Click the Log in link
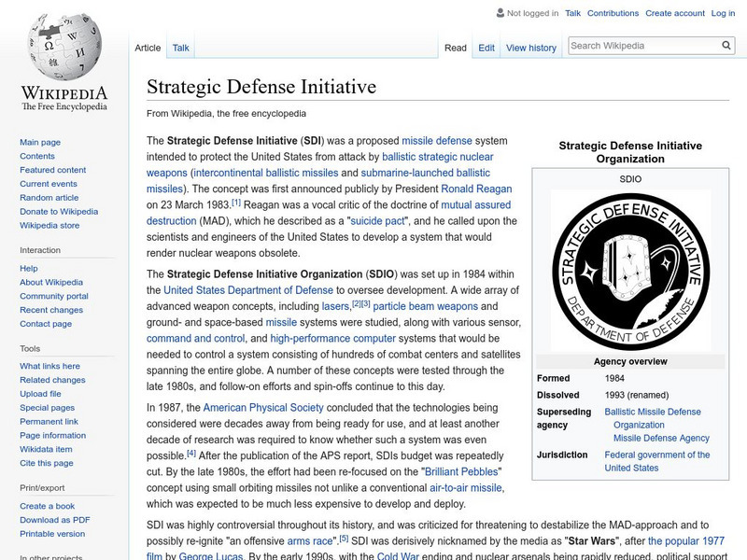Image resolution: width=747 pixels, height=560 pixels. [x=723, y=14]
